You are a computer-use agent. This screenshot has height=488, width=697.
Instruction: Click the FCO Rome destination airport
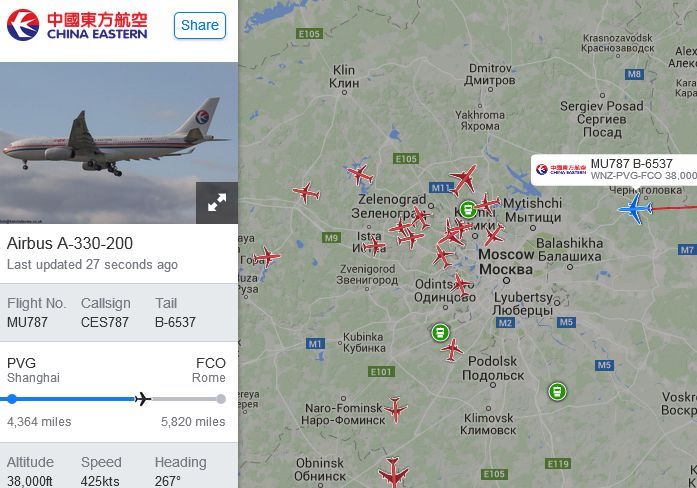pos(208,370)
